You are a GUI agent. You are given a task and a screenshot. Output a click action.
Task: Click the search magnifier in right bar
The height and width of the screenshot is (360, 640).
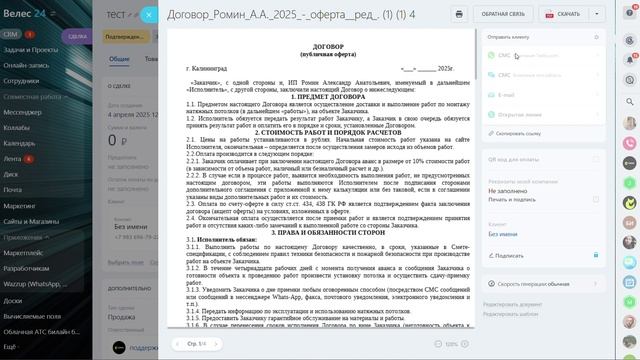pyautogui.click(x=629, y=101)
